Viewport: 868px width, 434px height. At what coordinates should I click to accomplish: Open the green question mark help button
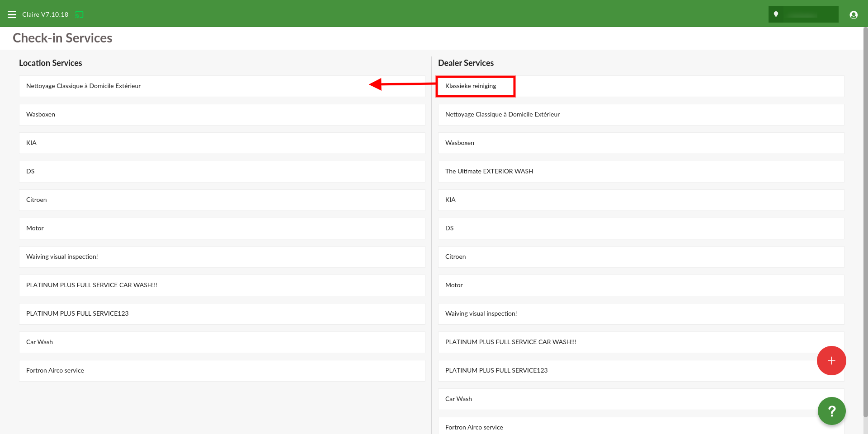click(831, 411)
